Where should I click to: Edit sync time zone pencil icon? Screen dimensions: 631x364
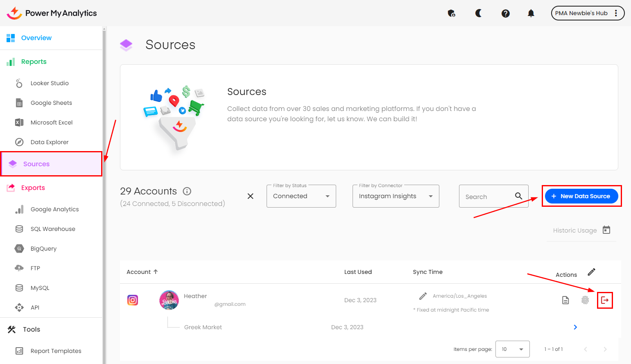(423, 296)
